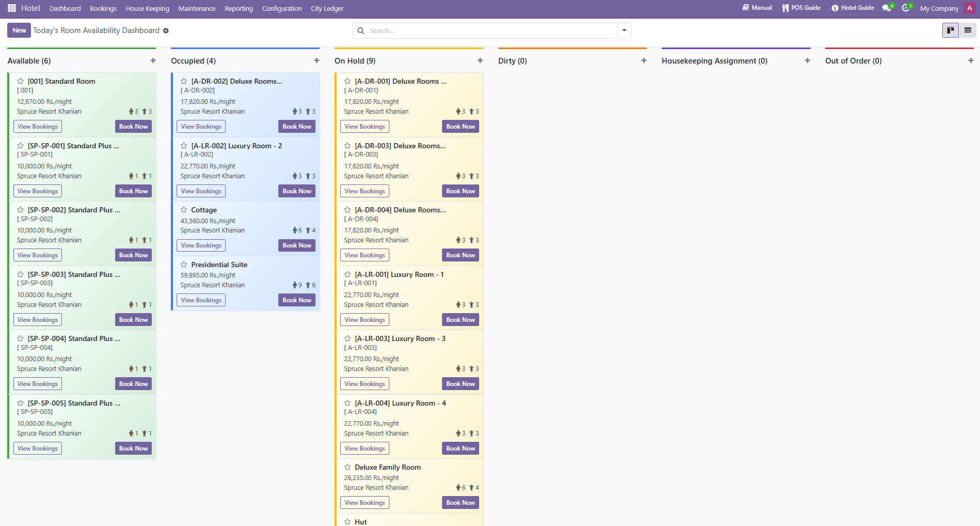
Task: Open the Hotel apps grid icon
Action: (12, 8)
